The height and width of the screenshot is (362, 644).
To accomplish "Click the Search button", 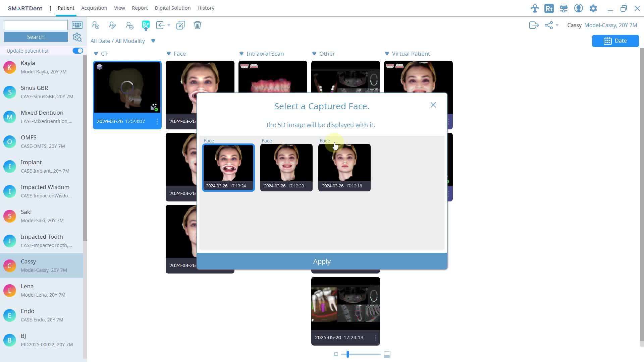I will (x=36, y=37).
